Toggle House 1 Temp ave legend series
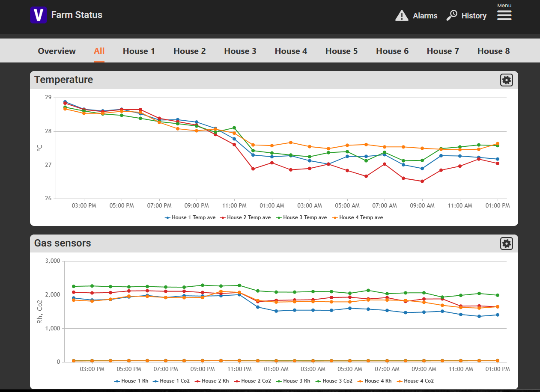Viewport: 540px width, 392px height. click(190, 217)
